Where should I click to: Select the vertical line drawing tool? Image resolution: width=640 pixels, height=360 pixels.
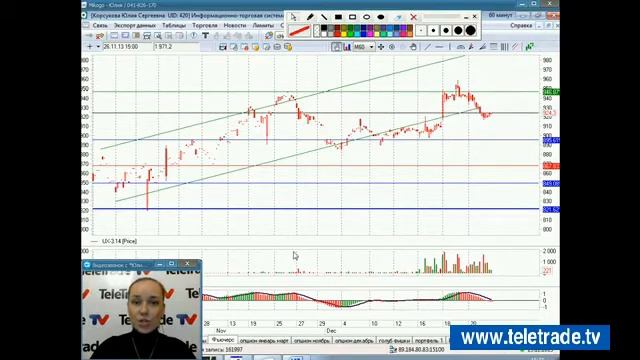[x=450, y=47]
